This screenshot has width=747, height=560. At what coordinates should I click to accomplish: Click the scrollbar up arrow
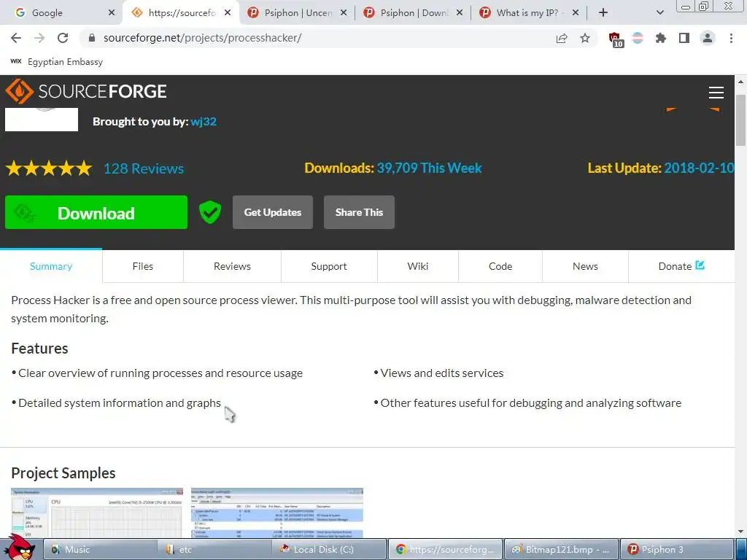click(741, 82)
